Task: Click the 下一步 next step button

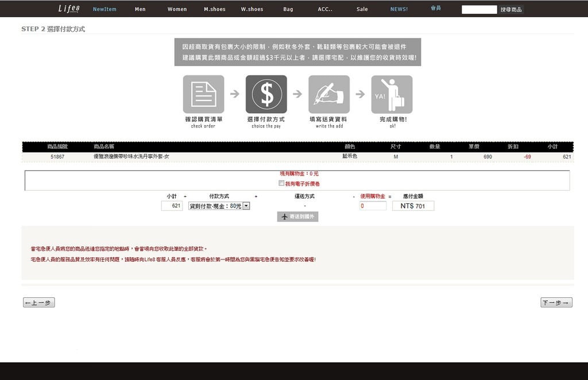Action: (556, 303)
